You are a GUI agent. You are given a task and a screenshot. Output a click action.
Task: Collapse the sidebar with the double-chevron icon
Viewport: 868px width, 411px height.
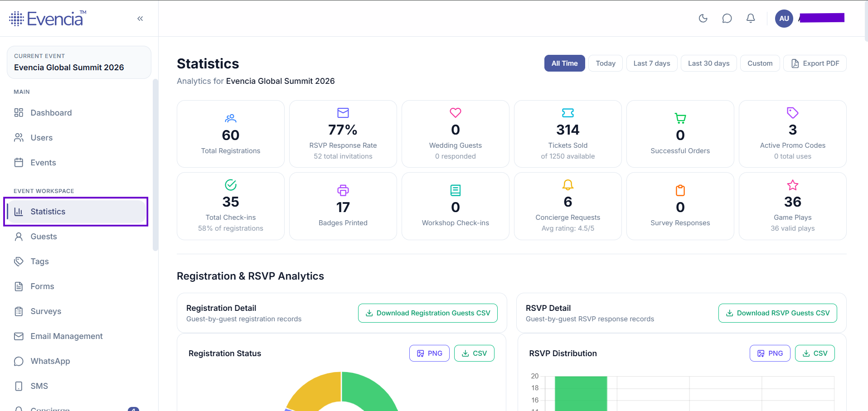click(x=140, y=19)
